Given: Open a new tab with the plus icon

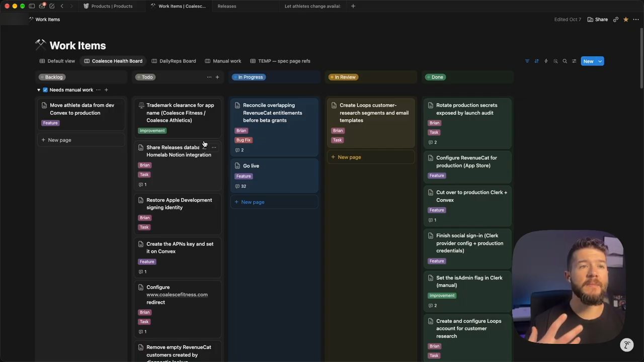Looking at the screenshot, I should [x=353, y=6].
